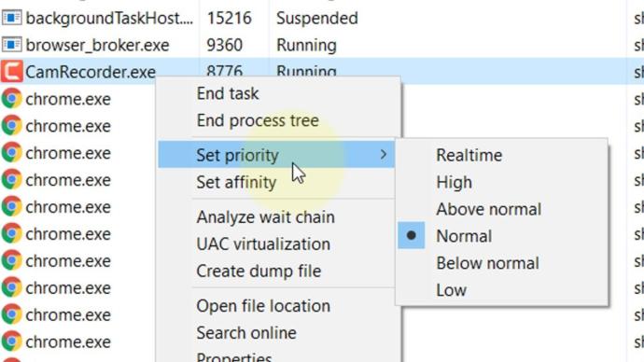Viewport: 644px width, 362px height.
Task: Select CamRecorder.exe process name
Action: coord(91,72)
